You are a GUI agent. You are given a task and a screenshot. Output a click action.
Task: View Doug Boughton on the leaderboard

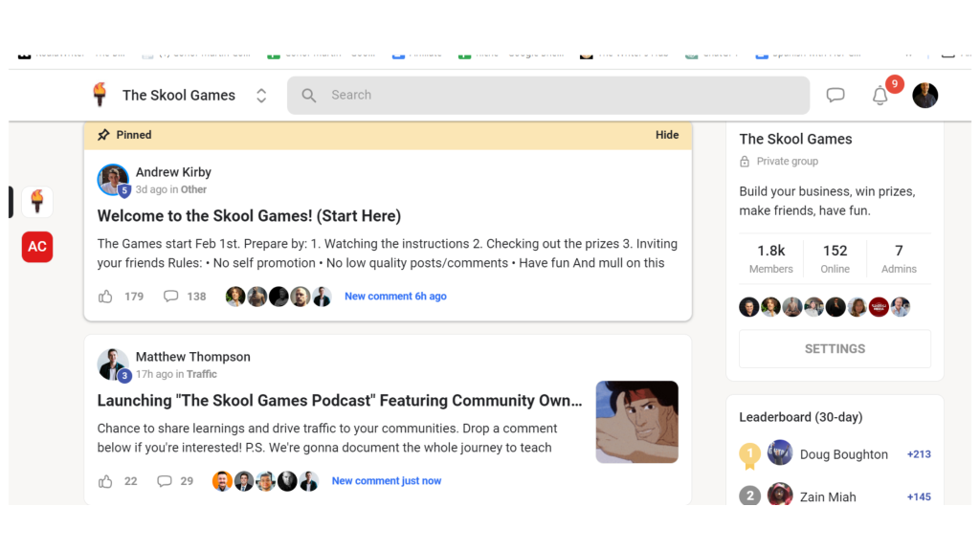pyautogui.click(x=843, y=454)
